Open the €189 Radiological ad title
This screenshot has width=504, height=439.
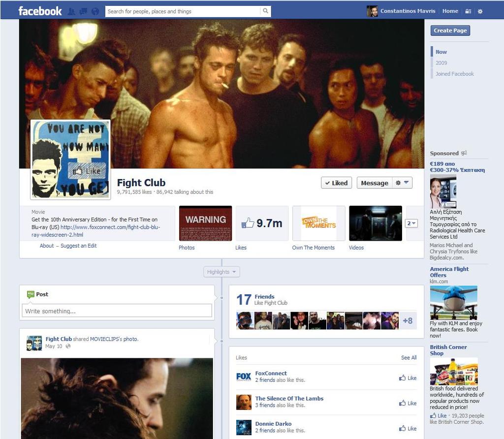[457, 167]
